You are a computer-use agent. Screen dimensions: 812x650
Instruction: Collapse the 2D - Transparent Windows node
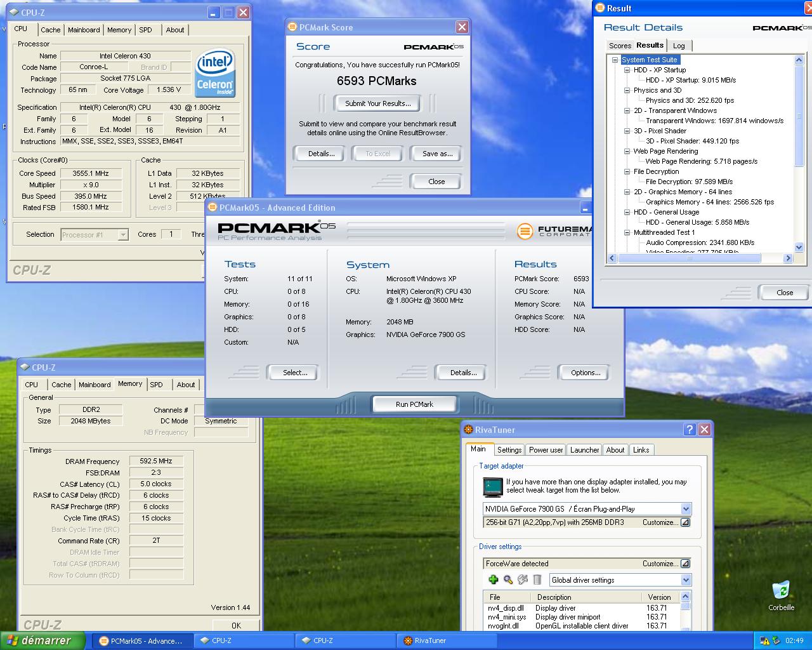click(627, 110)
